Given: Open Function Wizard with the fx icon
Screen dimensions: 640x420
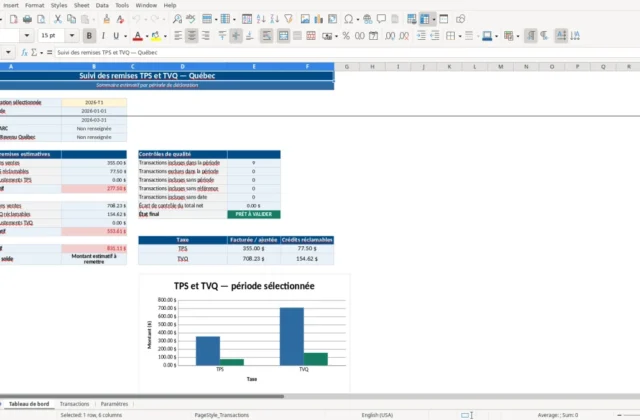Looking at the screenshot, I should [x=24, y=52].
